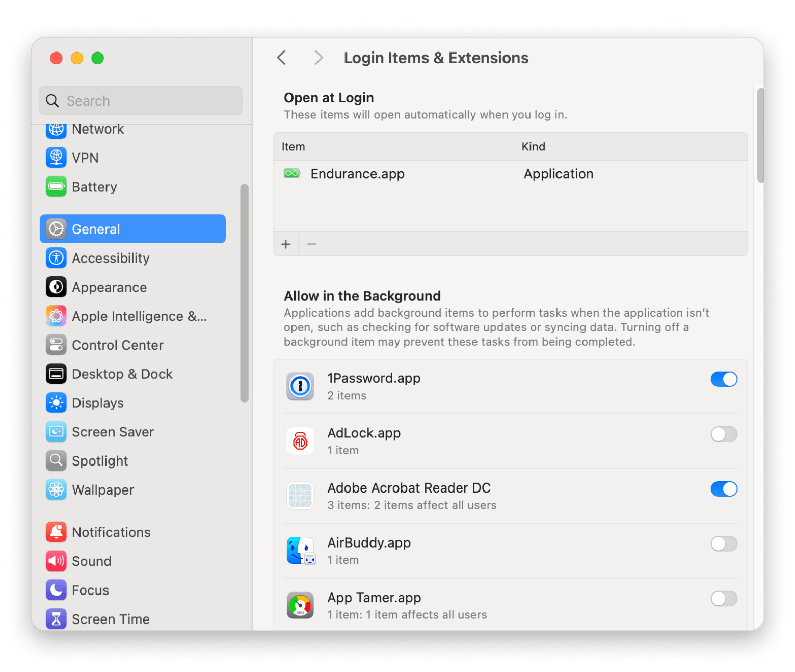The height and width of the screenshot is (672, 795).
Task: Sort login items by Item column header
Action: click(x=294, y=147)
